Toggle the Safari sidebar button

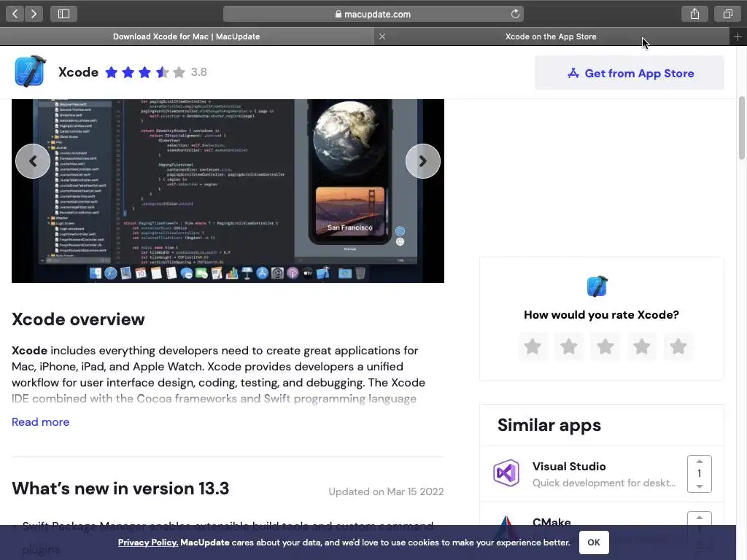tap(63, 14)
